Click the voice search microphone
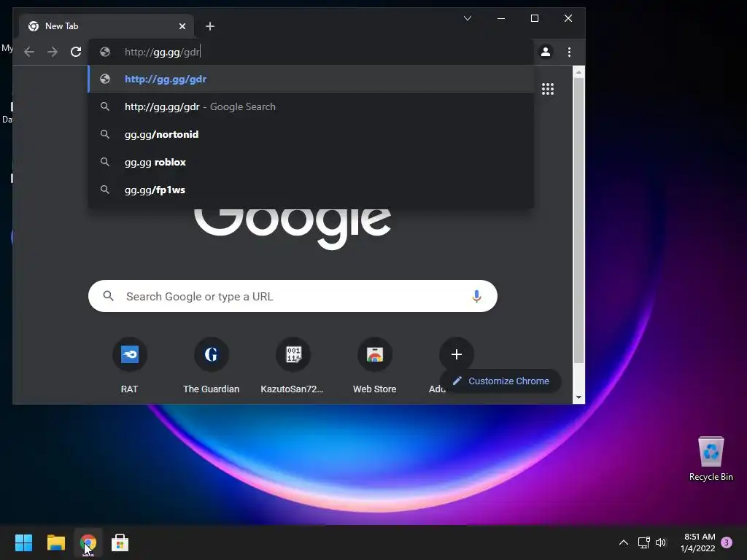747x560 pixels. coord(476,296)
